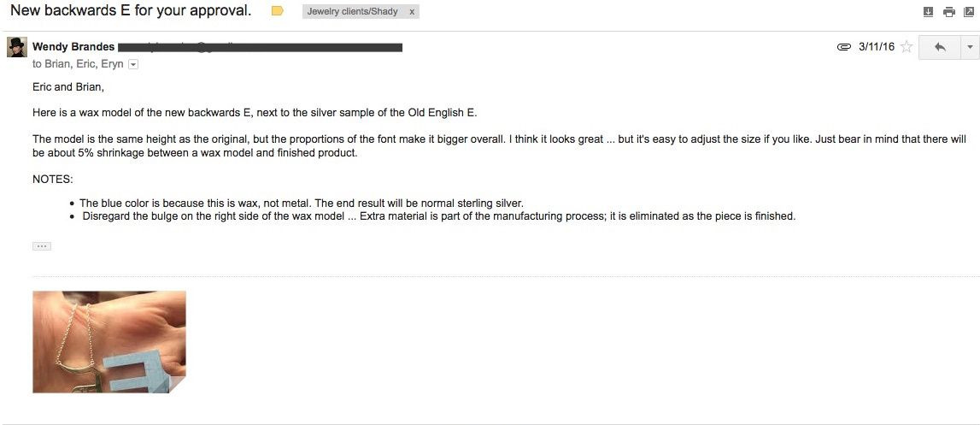The height and width of the screenshot is (425, 980).
Task: Remove the Jewelry clients/Shady label
Action: tap(412, 11)
